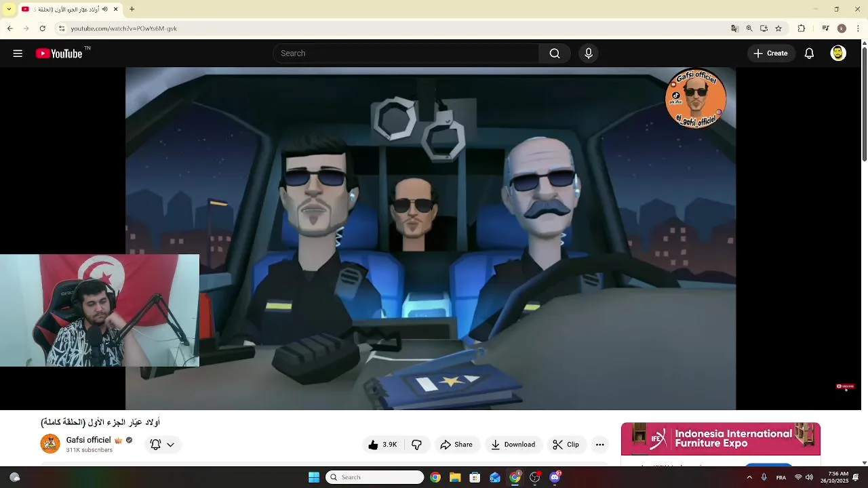Clip the video
Screen dimensions: 868x488
[x=566, y=445]
